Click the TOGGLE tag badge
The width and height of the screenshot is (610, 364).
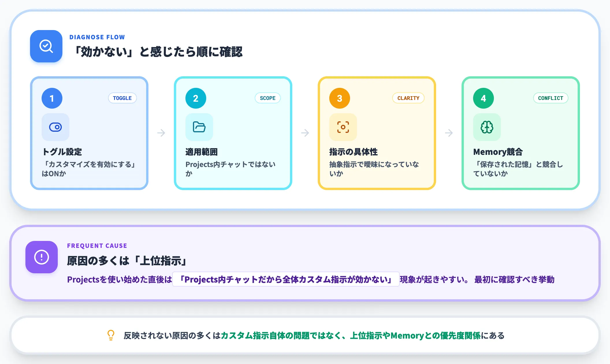122,98
